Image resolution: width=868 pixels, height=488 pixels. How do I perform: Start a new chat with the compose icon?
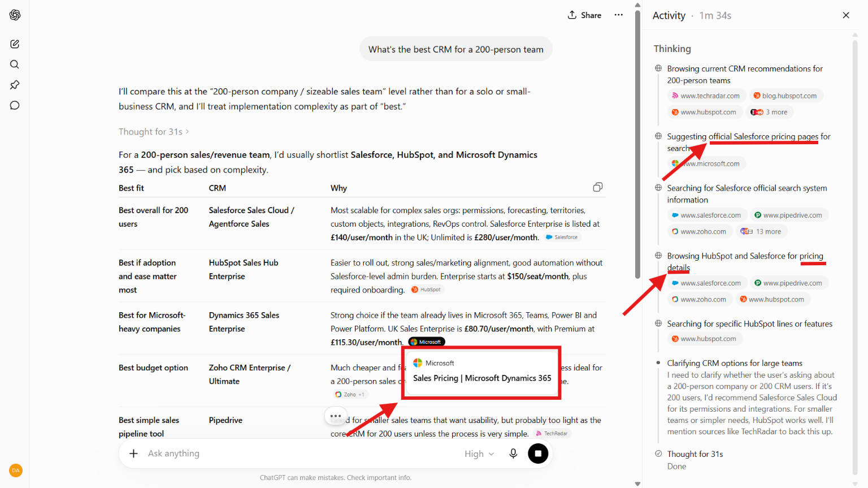click(x=15, y=44)
